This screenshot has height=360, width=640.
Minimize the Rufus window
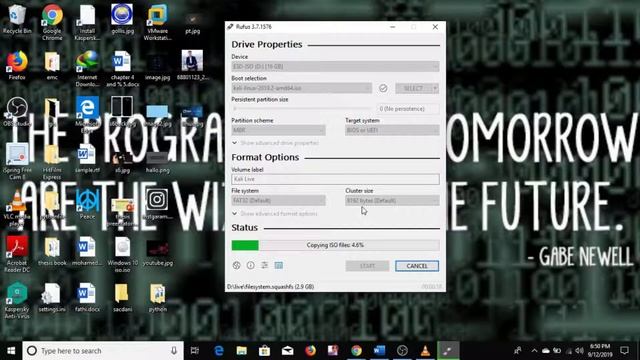coord(393,27)
